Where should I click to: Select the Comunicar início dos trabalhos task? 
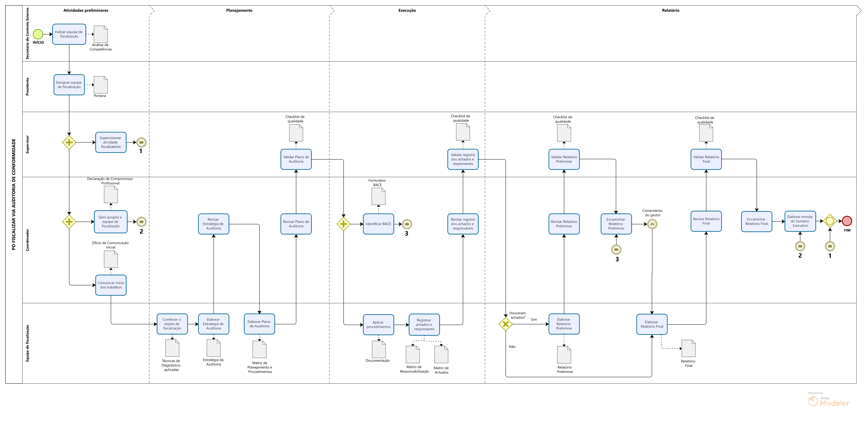pos(111,285)
